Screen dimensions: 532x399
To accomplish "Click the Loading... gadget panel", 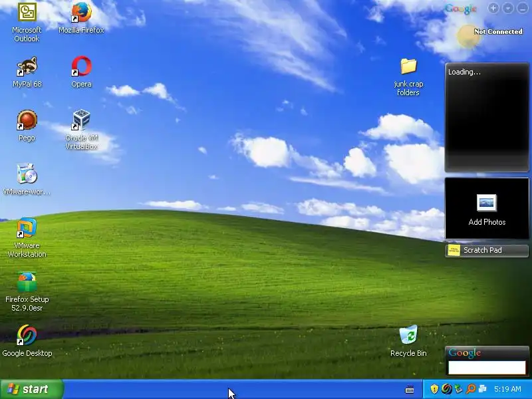I will click(x=487, y=117).
